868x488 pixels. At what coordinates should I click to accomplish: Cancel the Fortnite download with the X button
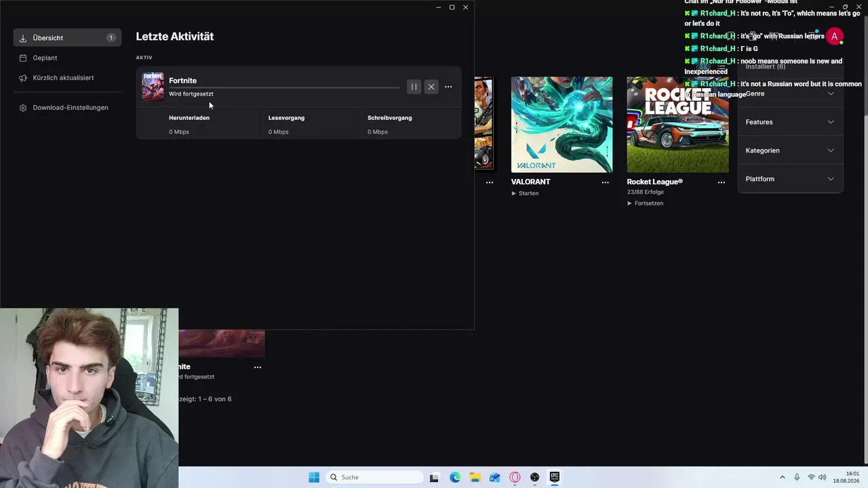(x=431, y=87)
